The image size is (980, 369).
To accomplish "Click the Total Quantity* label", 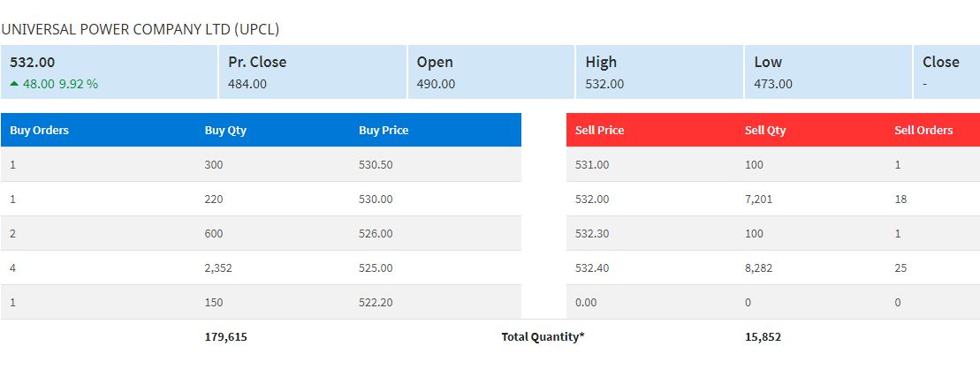I will tap(543, 337).
